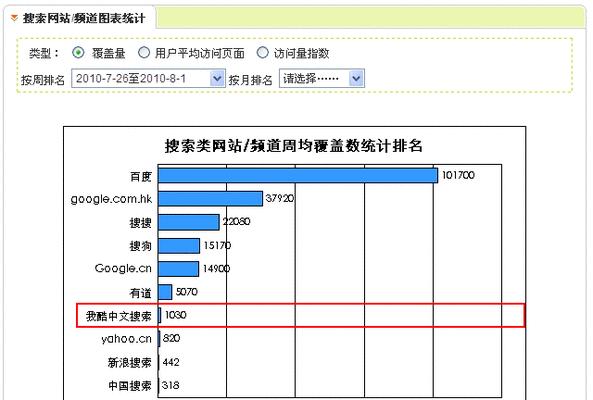Click the Google.cn axis label
This screenshot has width=593, height=400.
pos(123,268)
